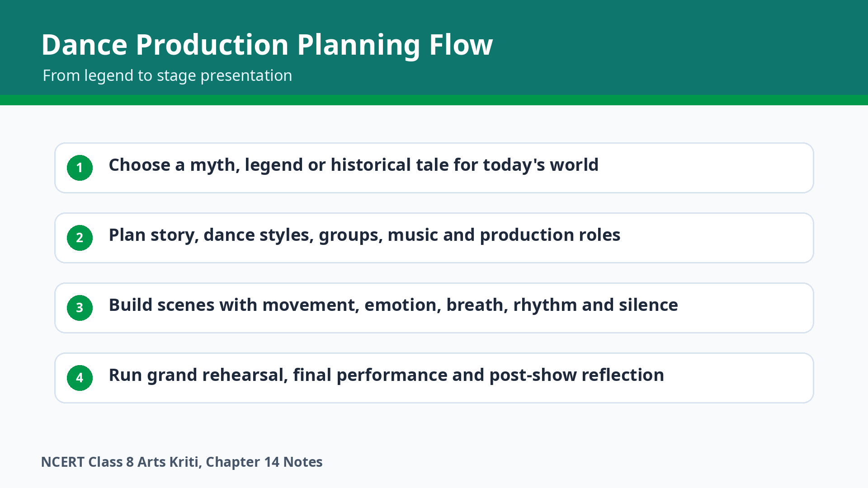Click the green step 2 number badge
The image size is (868, 488).
coord(80,238)
